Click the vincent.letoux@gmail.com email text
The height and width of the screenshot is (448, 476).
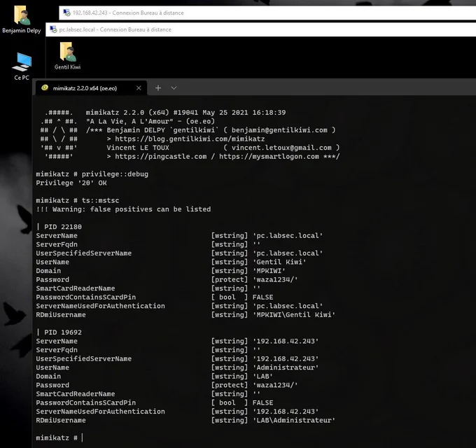point(281,148)
